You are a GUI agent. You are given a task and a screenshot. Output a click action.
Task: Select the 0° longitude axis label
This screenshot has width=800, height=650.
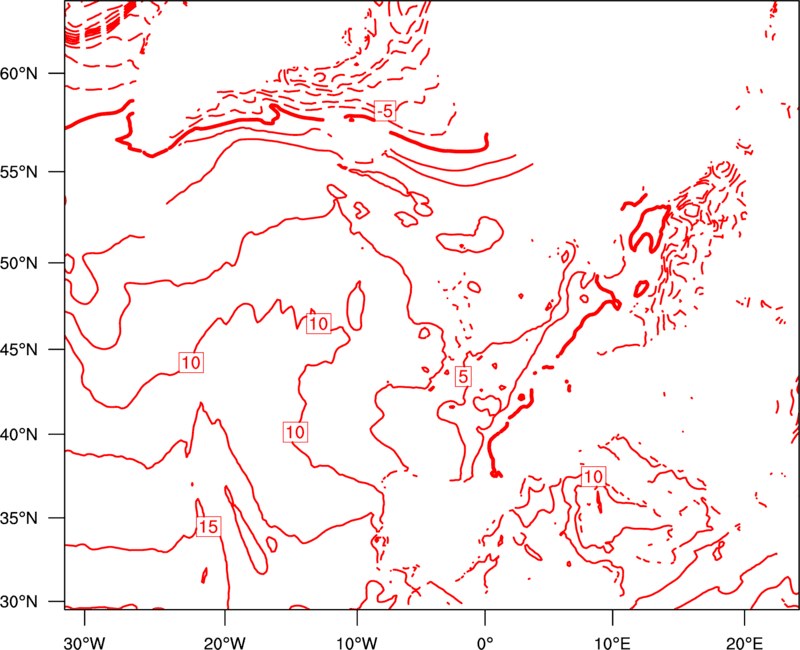pyautogui.click(x=485, y=643)
